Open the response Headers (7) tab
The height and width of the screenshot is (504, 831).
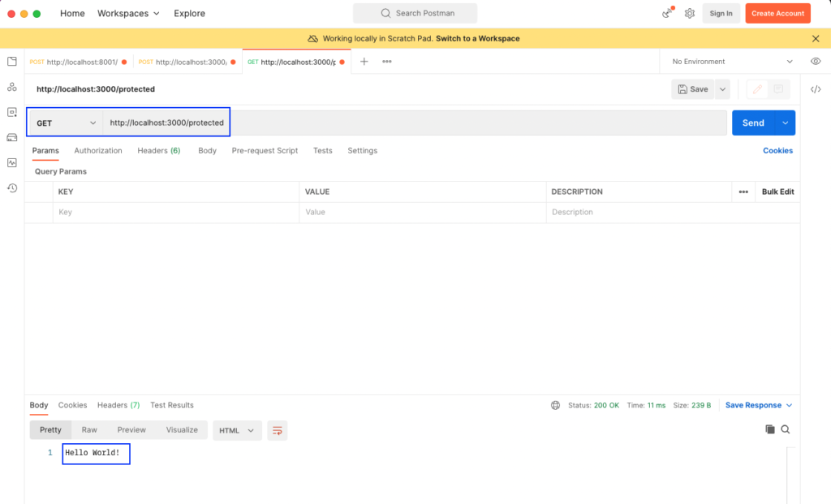118,405
